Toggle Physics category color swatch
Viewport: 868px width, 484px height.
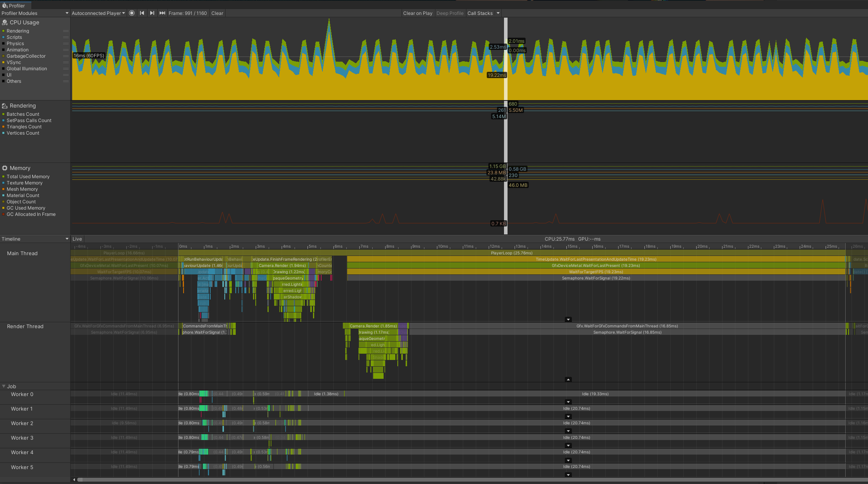point(4,44)
